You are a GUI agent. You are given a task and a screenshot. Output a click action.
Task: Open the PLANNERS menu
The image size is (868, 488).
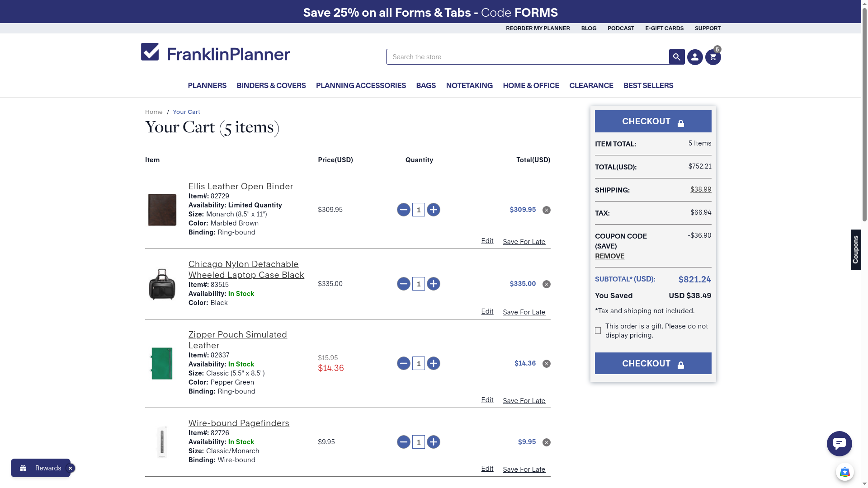(207, 85)
